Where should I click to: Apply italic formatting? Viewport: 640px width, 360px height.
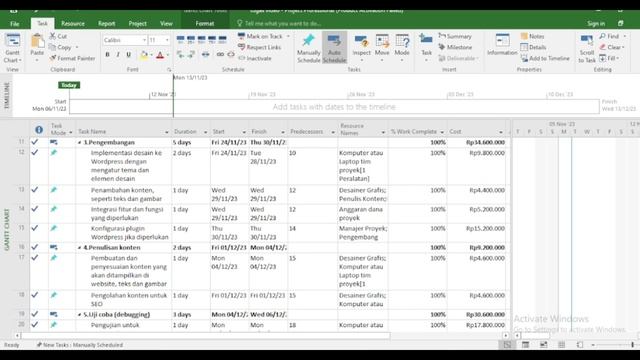[x=118, y=55]
